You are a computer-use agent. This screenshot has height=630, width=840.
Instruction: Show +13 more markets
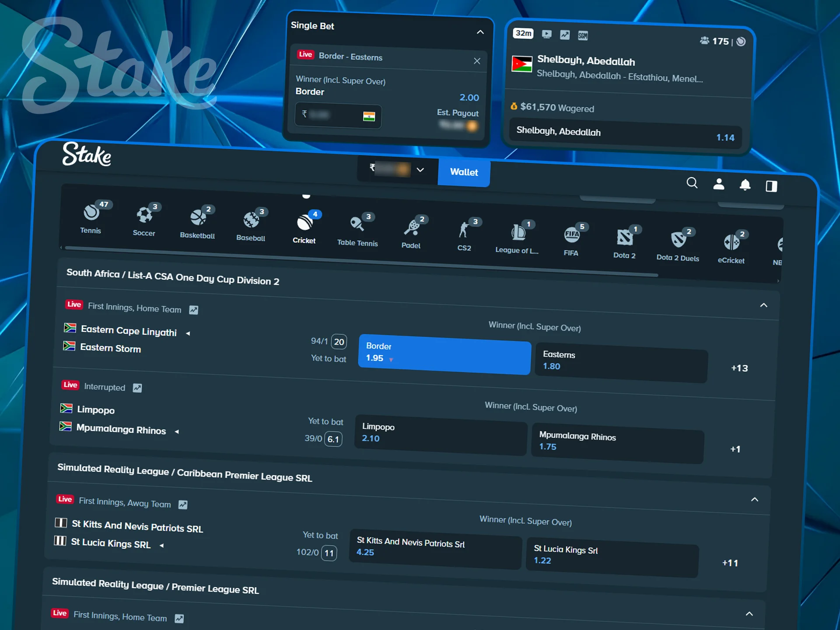click(x=739, y=368)
